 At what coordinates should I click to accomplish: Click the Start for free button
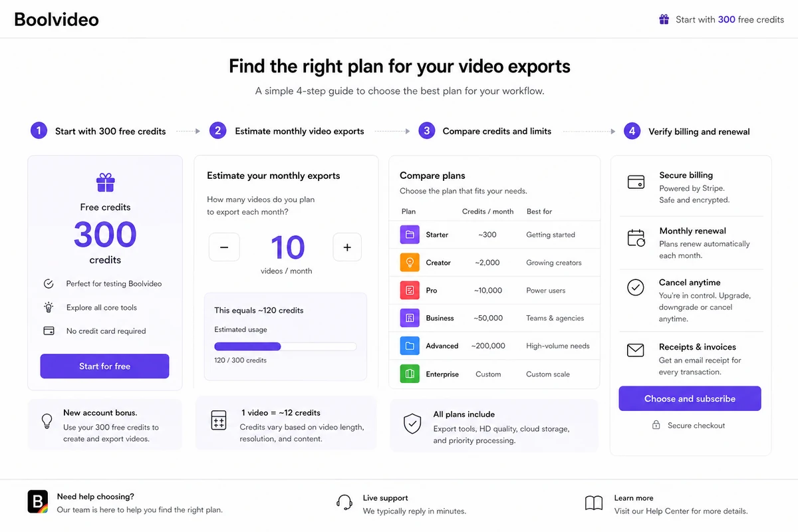(104, 366)
